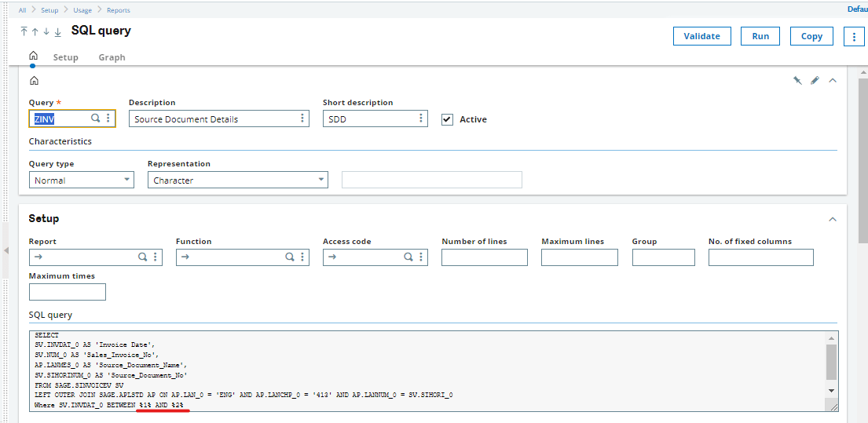Viewport: 868px width, 423px height.
Task: Click in the Number of lines field
Action: coord(485,257)
